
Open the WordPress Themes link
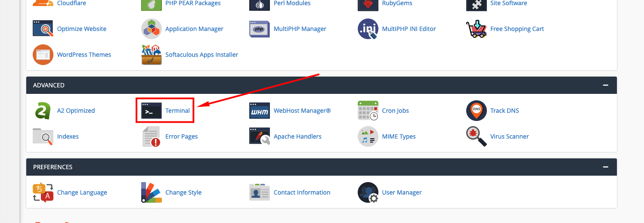tap(84, 55)
